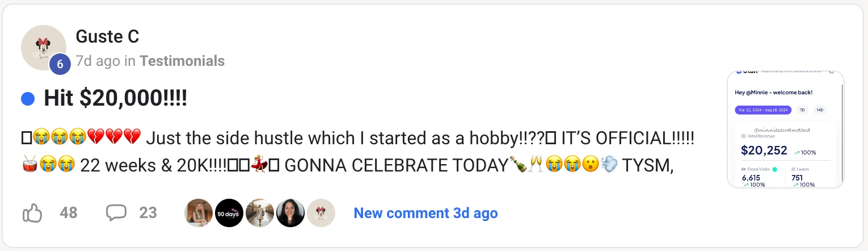Jump to "New comment 3d ago"
The image size is (868, 251).
point(425,214)
